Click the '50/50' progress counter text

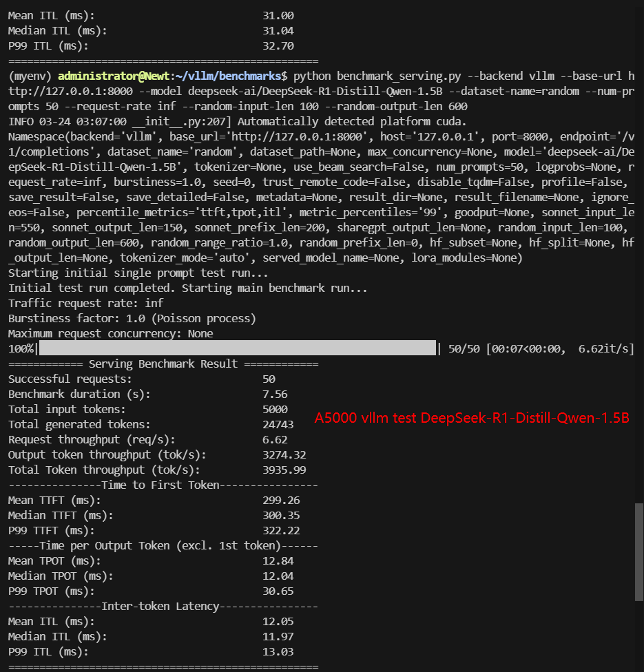[x=464, y=349]
